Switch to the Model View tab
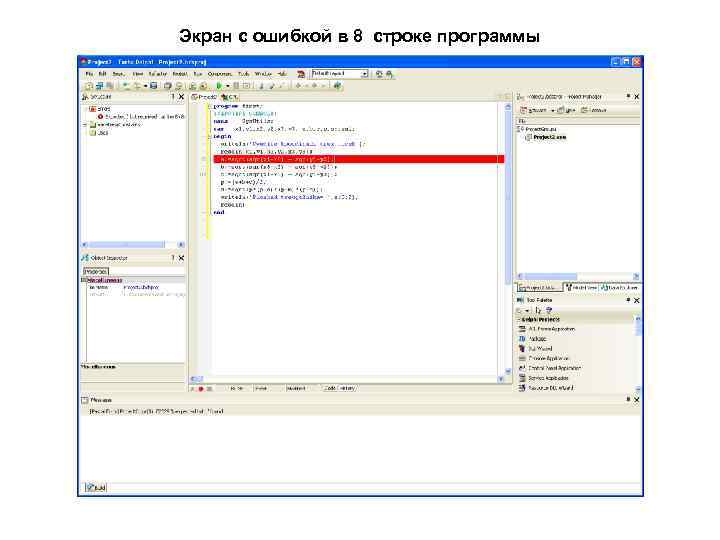 click(581, 288)
